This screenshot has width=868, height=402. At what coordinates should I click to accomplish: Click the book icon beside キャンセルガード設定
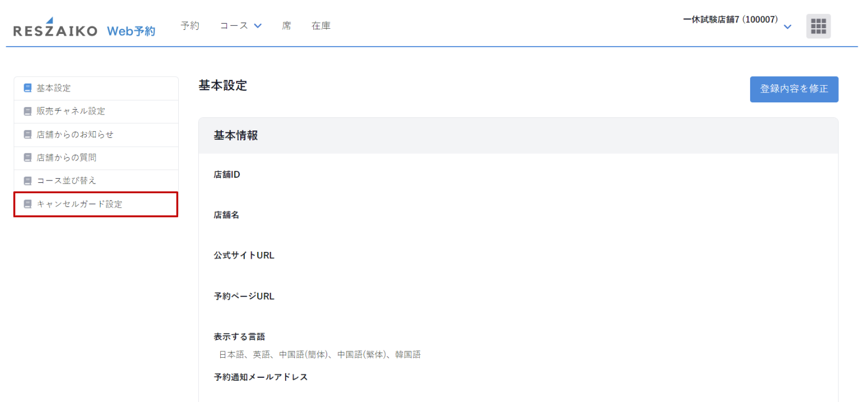click(x=28, y=204)
